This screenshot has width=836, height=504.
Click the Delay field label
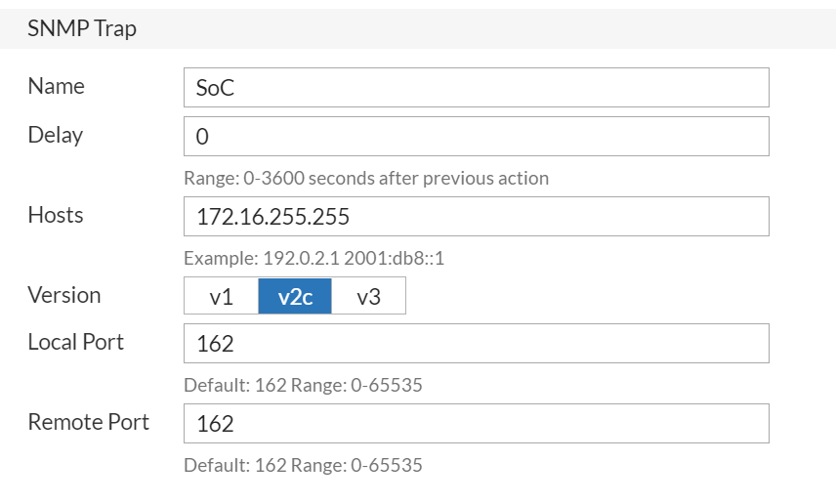(56, 135)
